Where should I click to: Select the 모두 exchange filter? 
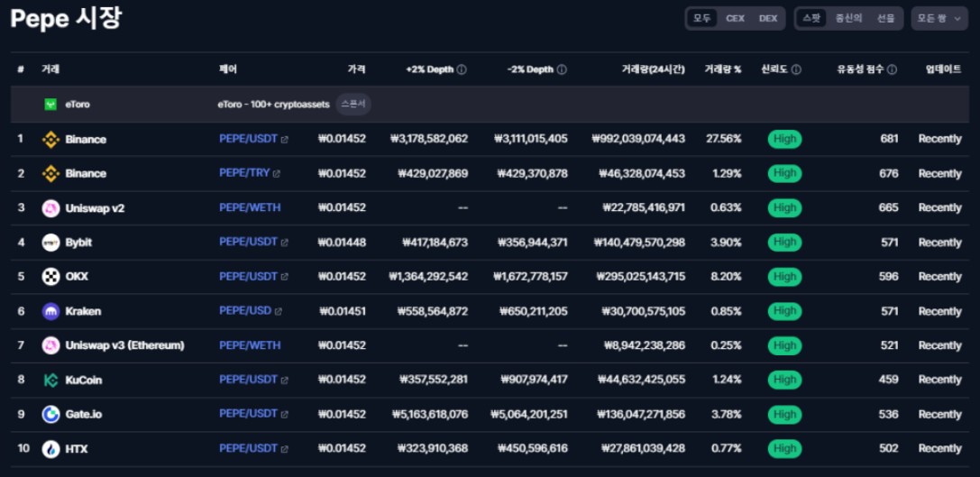[702, 18]
